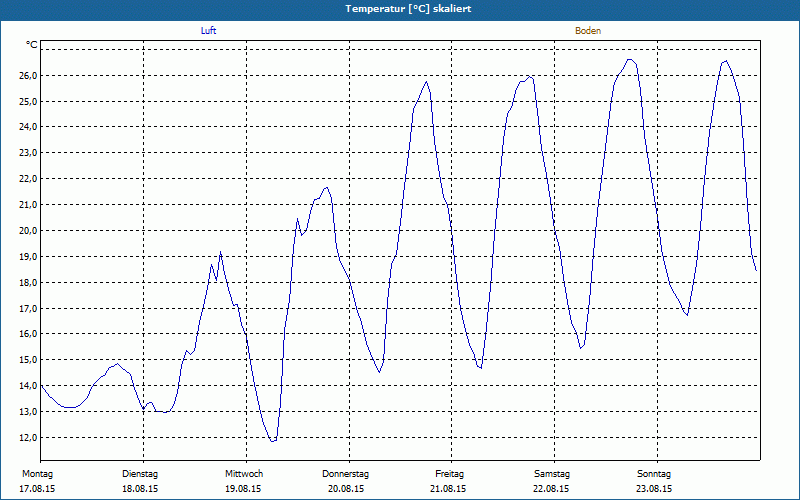
Task: Click the date 22.08.15
Action: tap(551, 489)
